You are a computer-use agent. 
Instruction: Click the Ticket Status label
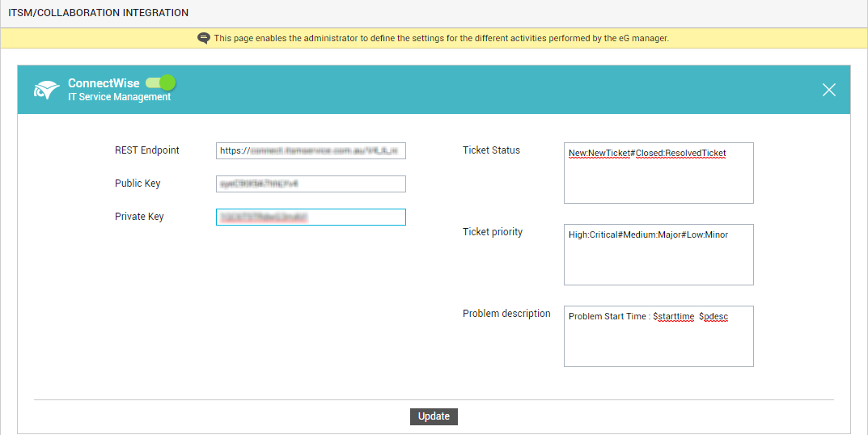[492, 150]
